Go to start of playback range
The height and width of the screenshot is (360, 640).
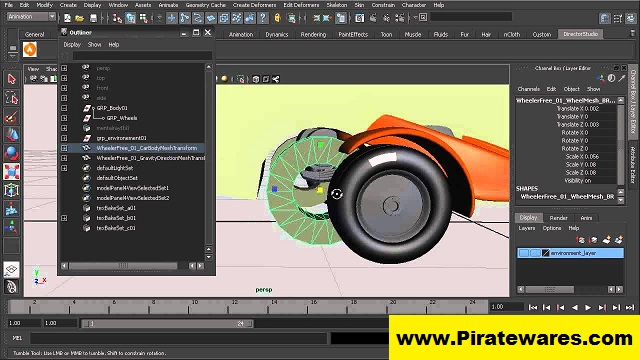[x=533, y=307]
